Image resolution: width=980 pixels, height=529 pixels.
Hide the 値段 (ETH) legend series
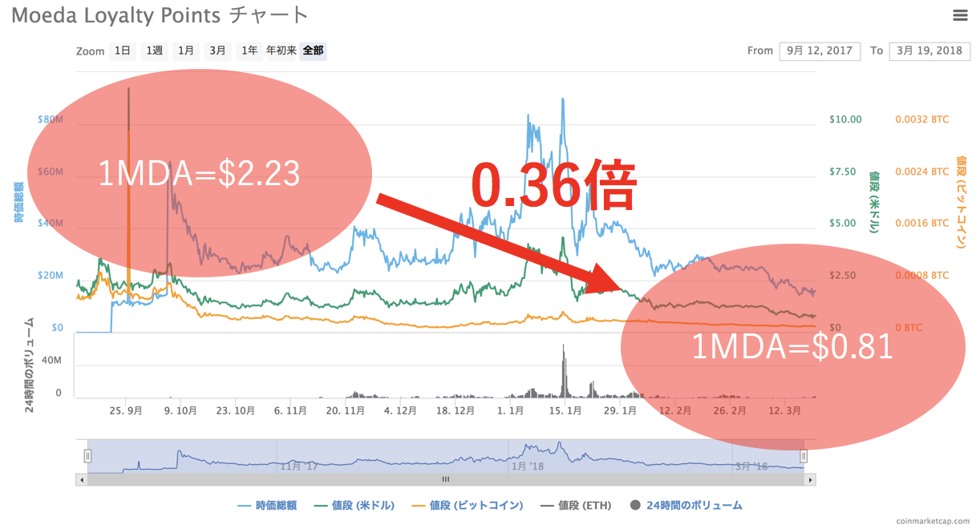click(x=575, y=505)
